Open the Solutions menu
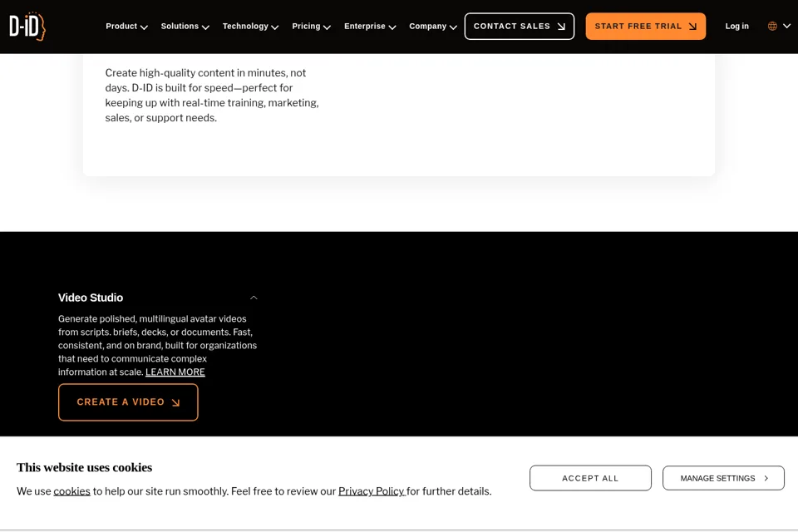The height and width of the screenshot is (532, 798). (x=185, y=26)
